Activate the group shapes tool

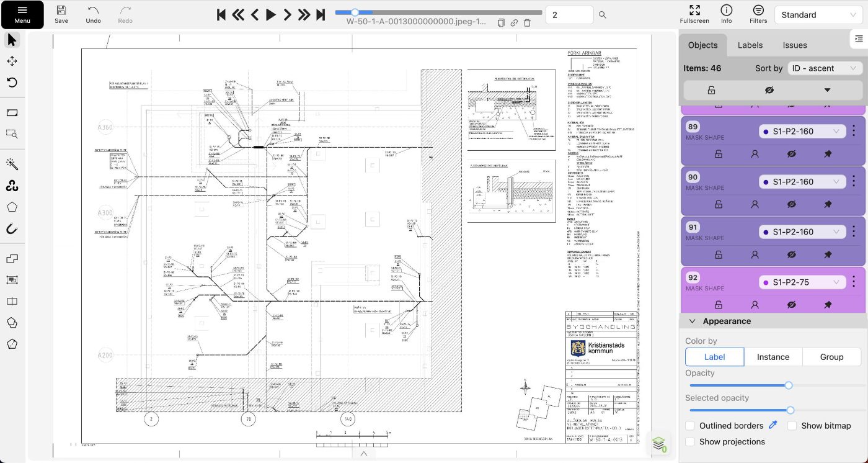click(12, 280)
